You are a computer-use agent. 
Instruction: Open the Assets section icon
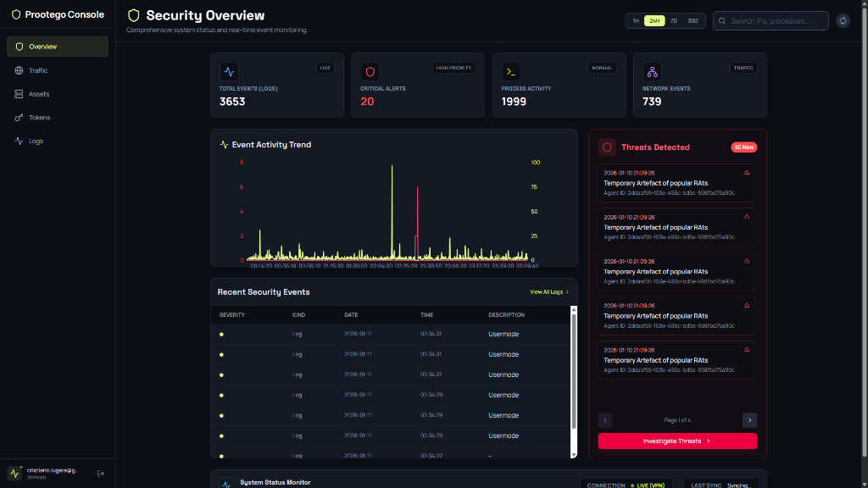19,94
